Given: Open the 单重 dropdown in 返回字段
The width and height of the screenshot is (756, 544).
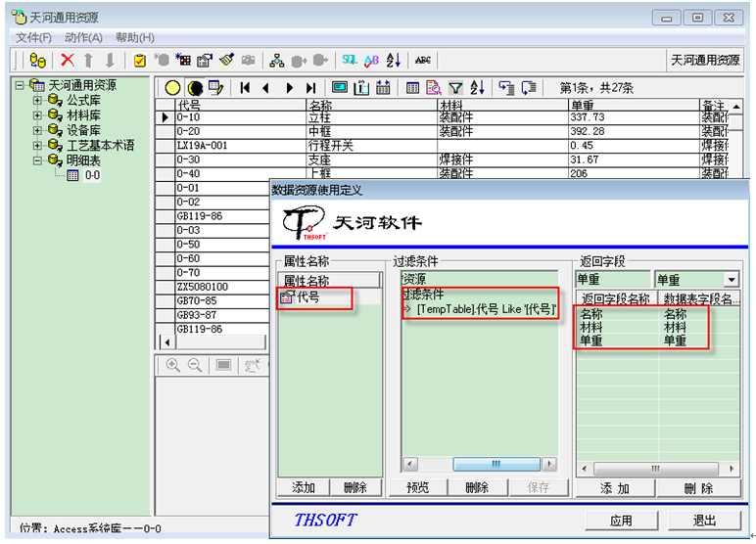Looking at the screenshot, I should tap(730, 280).
